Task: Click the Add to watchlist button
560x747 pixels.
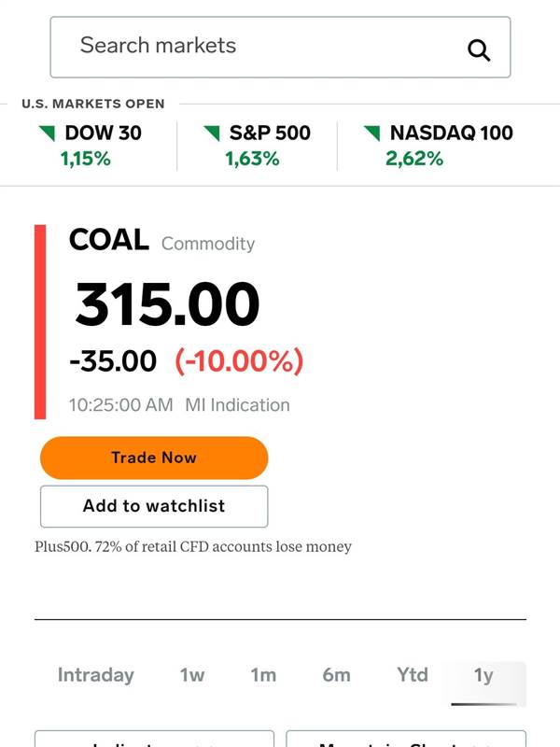Action: tap(154, 506)
